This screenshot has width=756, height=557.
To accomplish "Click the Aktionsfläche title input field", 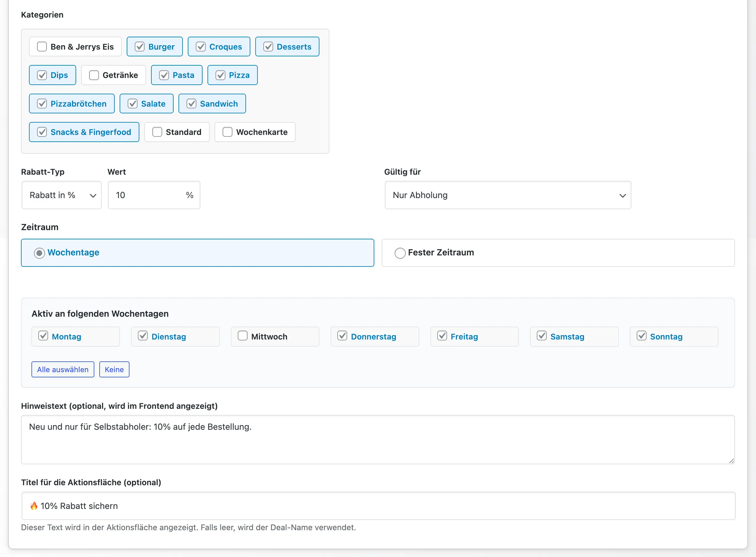I will (378, 506).
